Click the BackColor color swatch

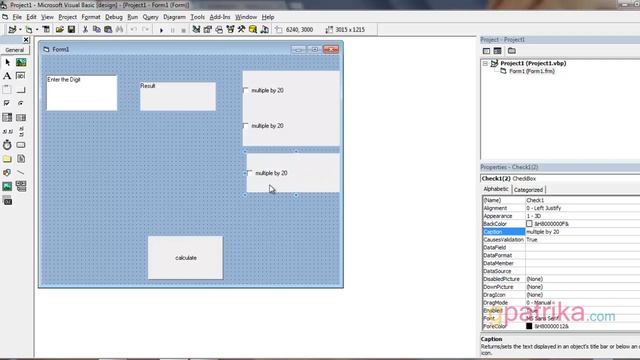(x=529, y=224)
